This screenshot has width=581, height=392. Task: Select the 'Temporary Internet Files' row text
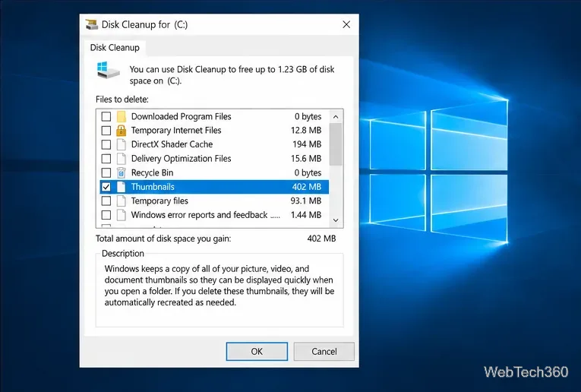(176, 131)
